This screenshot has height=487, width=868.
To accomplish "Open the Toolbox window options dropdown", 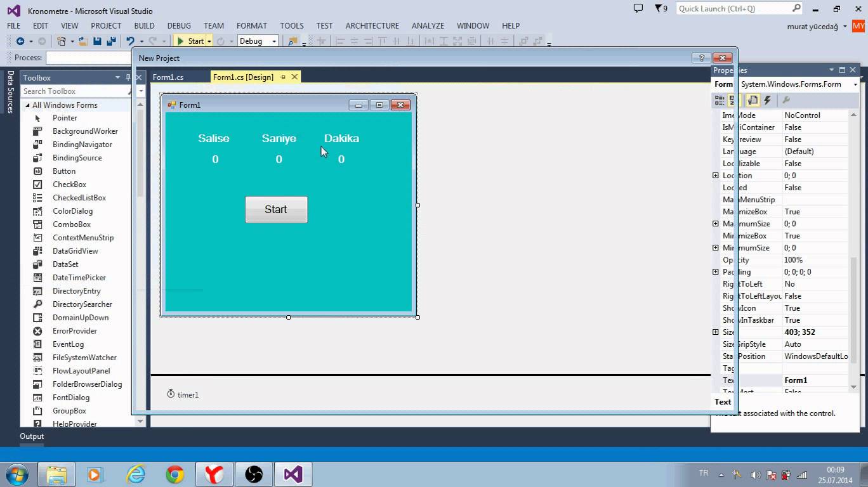I will tap(117, 77).
